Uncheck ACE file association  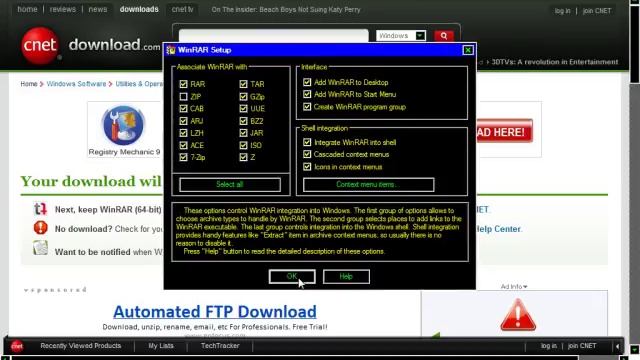[x=183, y=145]
